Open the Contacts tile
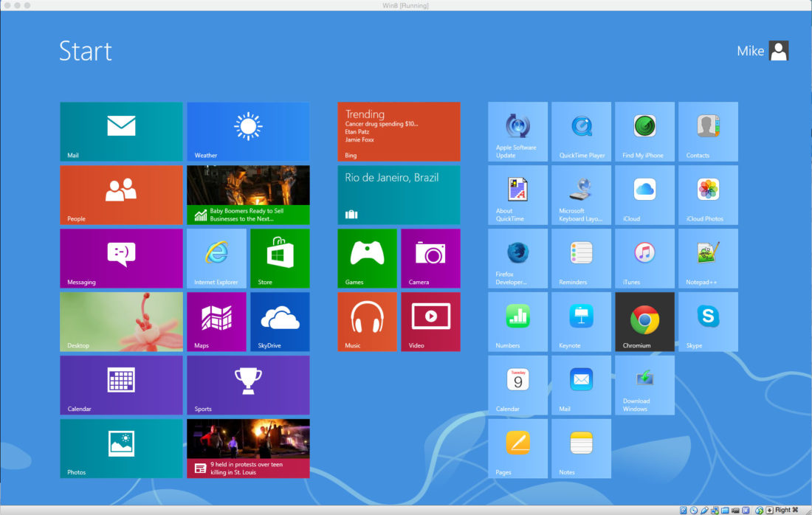 coord(708,131)
